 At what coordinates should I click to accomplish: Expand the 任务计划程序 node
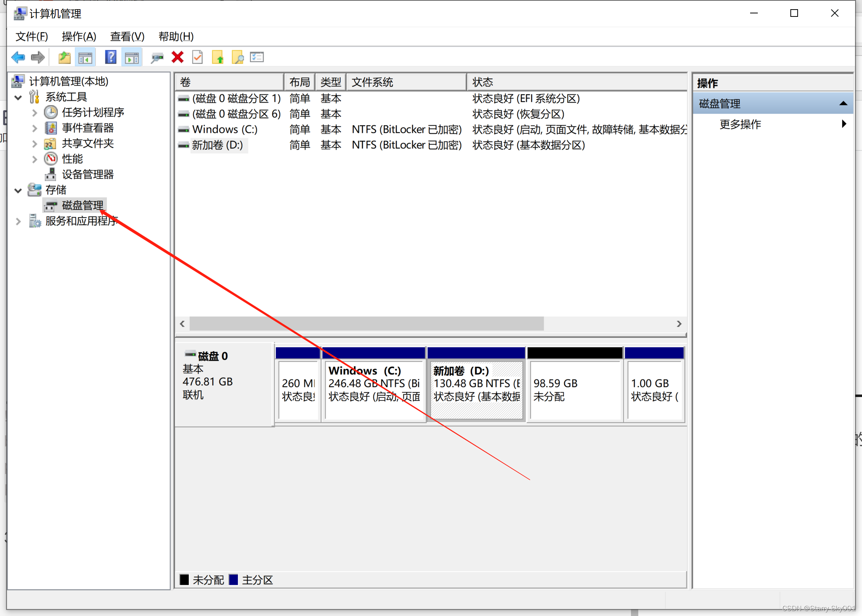(34, 113)
